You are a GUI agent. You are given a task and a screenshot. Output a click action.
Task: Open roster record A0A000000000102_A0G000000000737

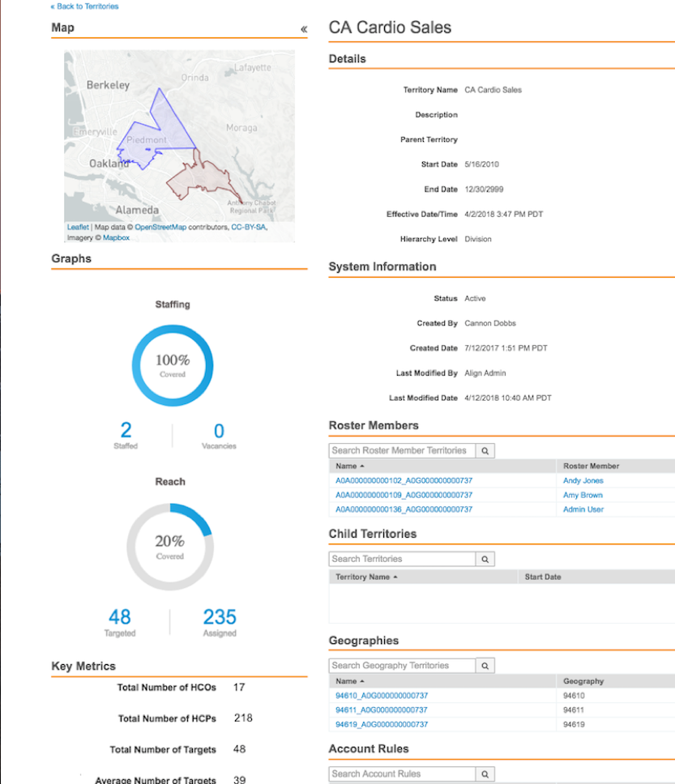pos(404,481)
